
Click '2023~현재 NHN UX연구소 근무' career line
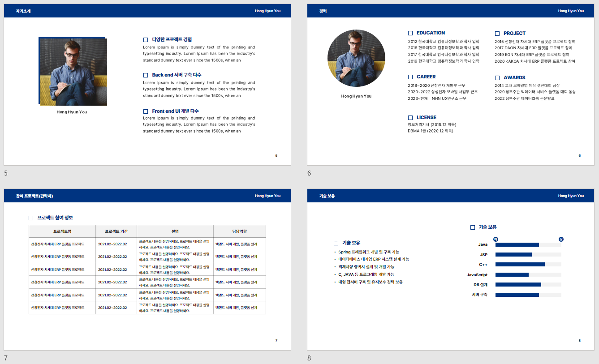(x=437, y=98)
